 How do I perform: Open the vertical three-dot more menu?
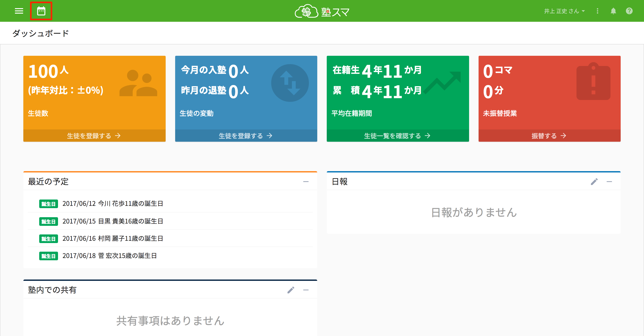coord(597,11)
